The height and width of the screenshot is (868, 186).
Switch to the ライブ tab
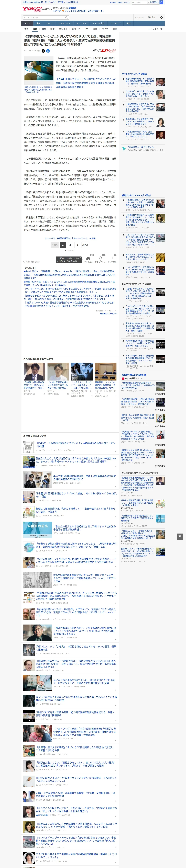[49, 23]
